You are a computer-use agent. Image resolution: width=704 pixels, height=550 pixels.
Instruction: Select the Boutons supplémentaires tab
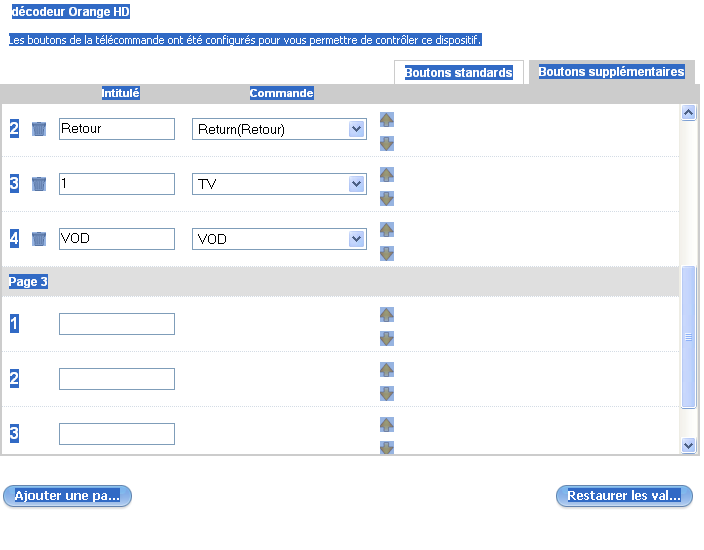pos(611,72)
